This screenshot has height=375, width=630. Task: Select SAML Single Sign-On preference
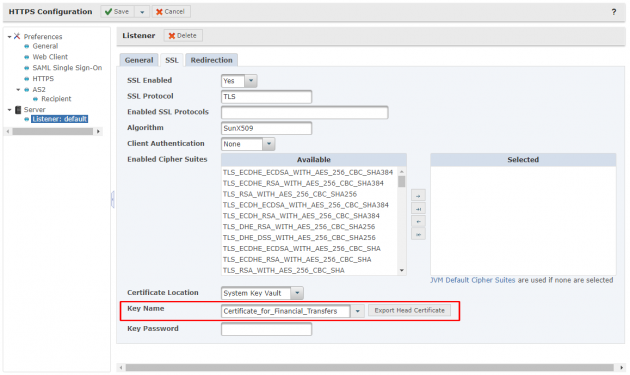pos(67,68)
